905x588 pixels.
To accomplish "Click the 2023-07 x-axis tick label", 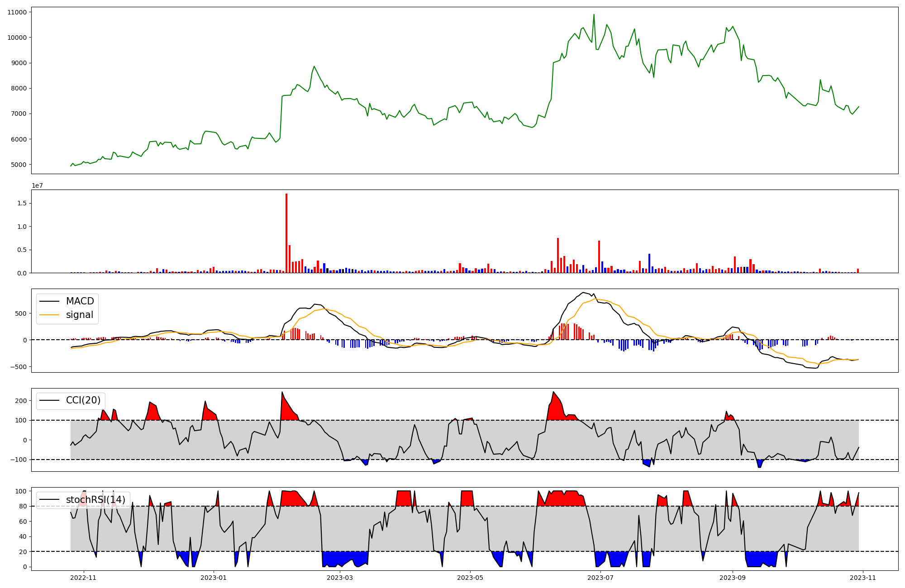I will click(600, 578).
